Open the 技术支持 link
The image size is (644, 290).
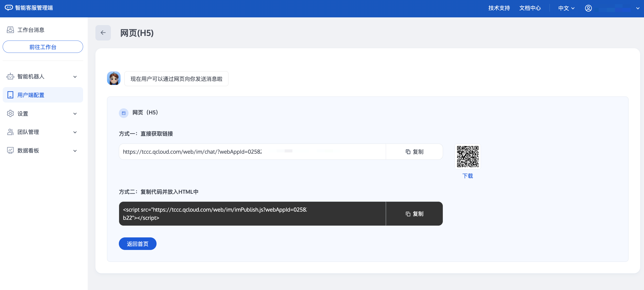click(499, 8)
